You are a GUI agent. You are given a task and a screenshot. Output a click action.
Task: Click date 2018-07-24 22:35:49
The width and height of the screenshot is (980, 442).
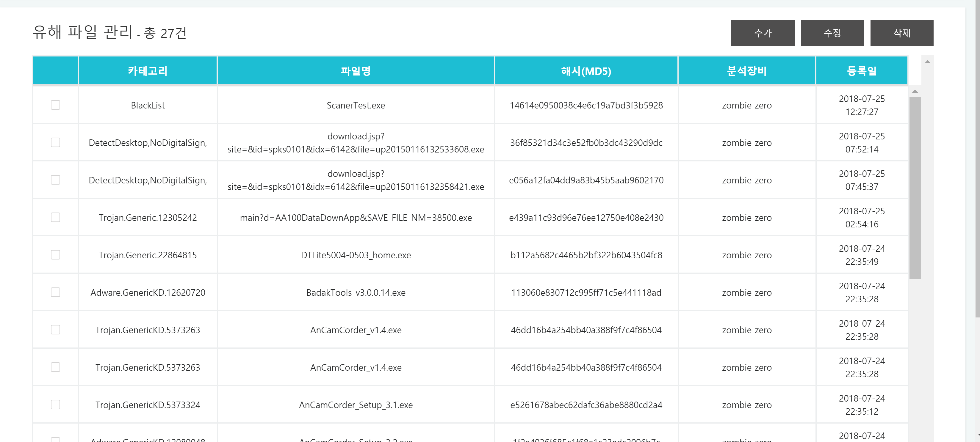pyautogui.click(x=862, y=255)
